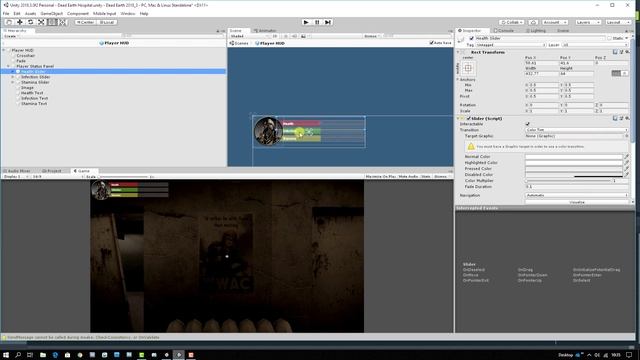Toggle the Static checkbox in Inspector
Viewport: 640px width, 360px height.
pos(609,38)
